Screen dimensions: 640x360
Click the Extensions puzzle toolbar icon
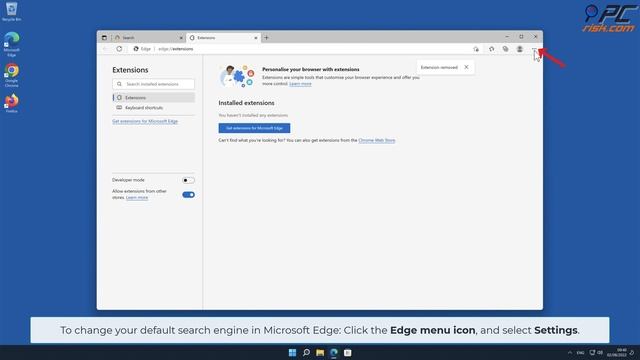click(491, 49)
